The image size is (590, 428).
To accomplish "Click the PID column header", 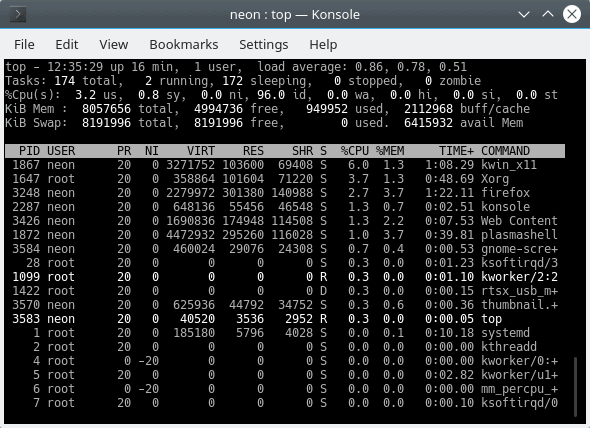I will [29, 151].
